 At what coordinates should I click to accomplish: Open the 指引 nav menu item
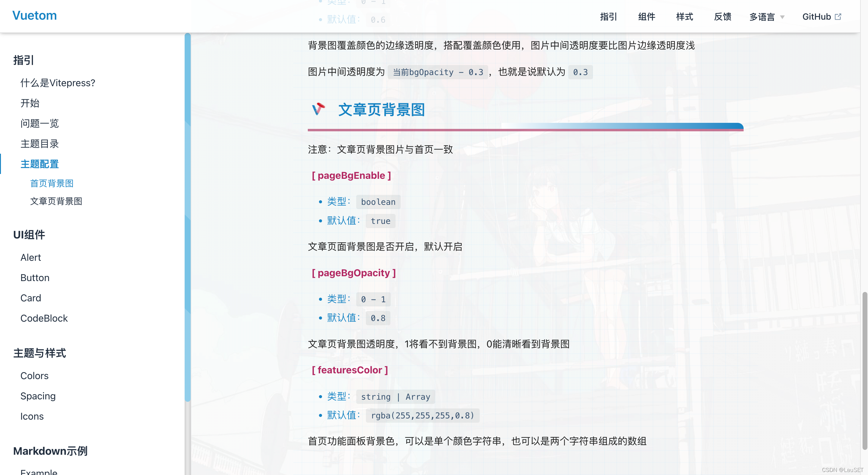pos(608,17)
